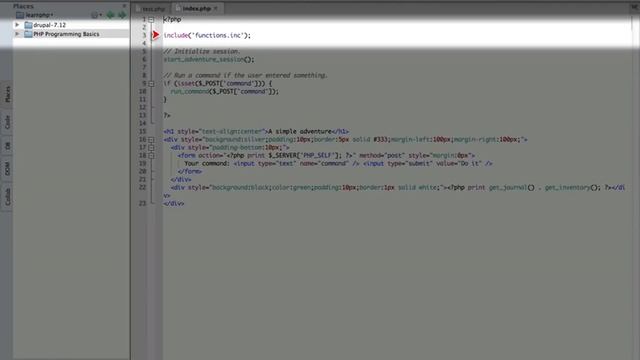Screen dimensions: 640x360
Task: Collapse the form fold at line 18
Action: [x=151, y=156]
